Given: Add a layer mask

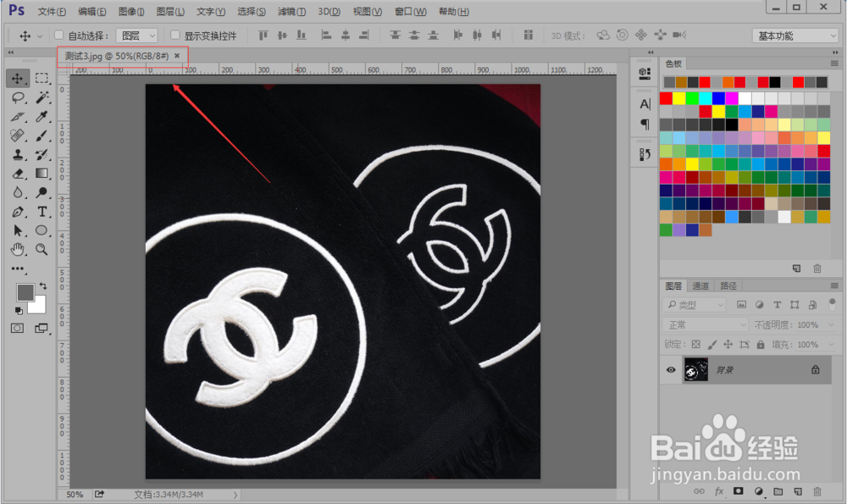Looking at the screenshot, I should [738, 491].
